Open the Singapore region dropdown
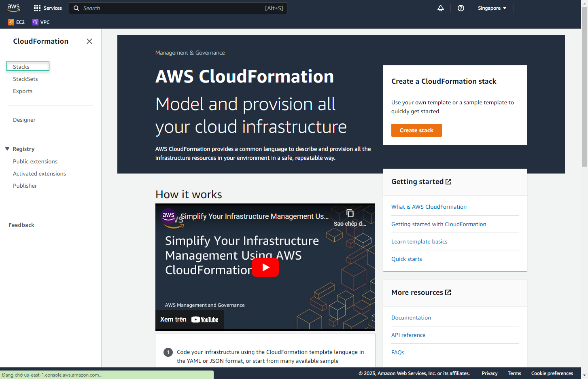This screenshot has width=588, height=379. coord(492,8)
